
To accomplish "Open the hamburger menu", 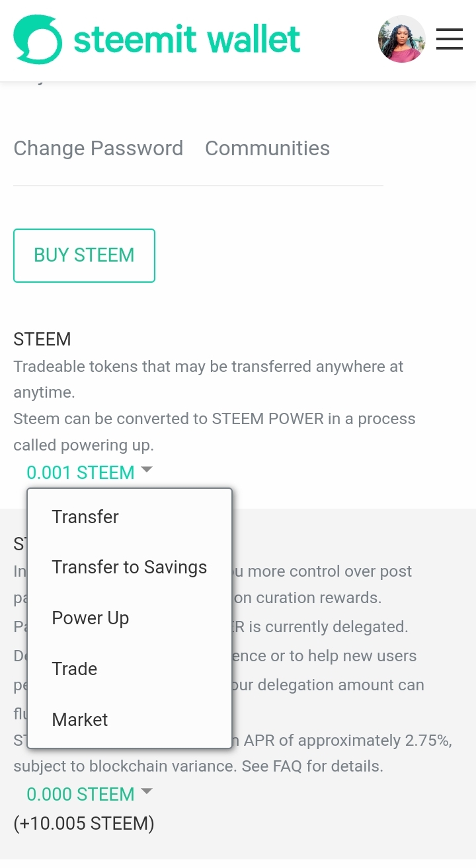I will [x=450, y=39].
